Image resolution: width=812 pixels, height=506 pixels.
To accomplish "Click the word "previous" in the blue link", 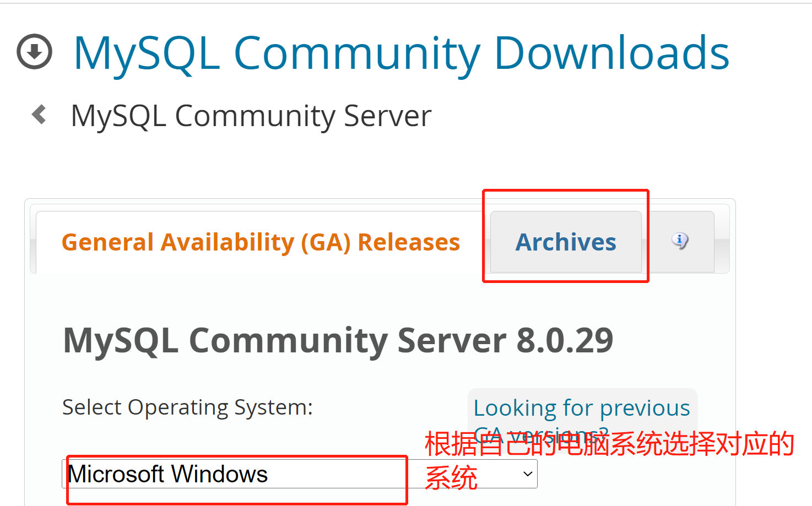I will tap(645, 408).
